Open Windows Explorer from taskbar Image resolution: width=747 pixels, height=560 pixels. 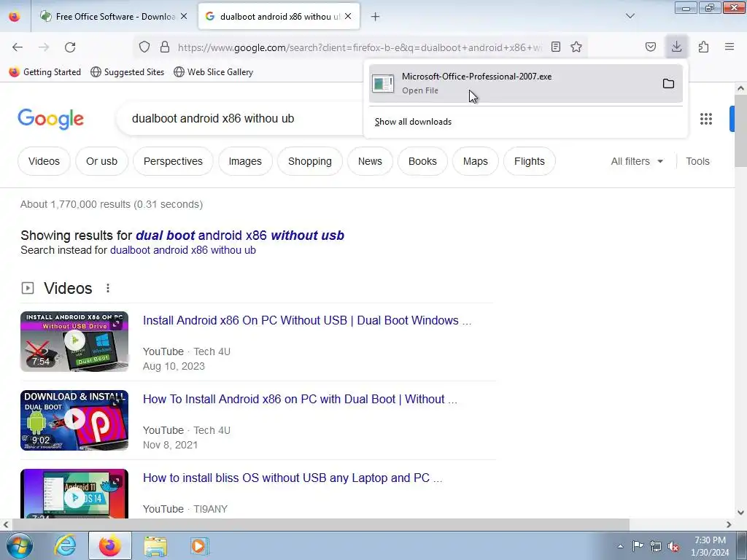pyautogui.click(x=155, y=546)
